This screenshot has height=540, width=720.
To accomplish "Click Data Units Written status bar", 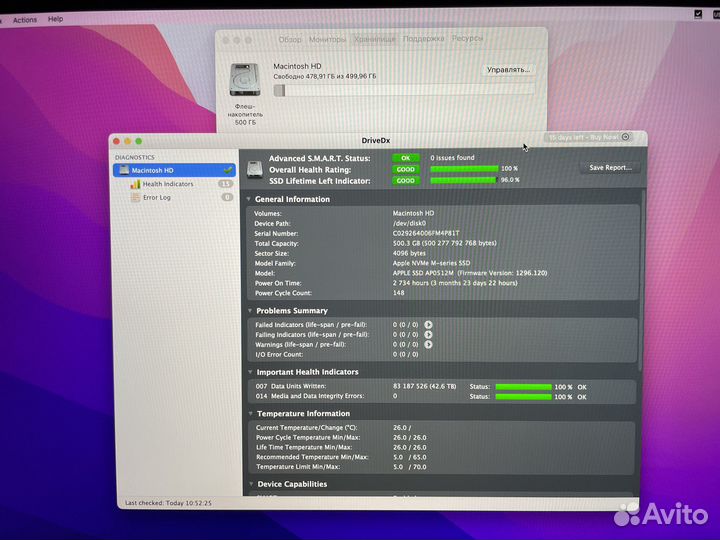I will click(523, 387).
